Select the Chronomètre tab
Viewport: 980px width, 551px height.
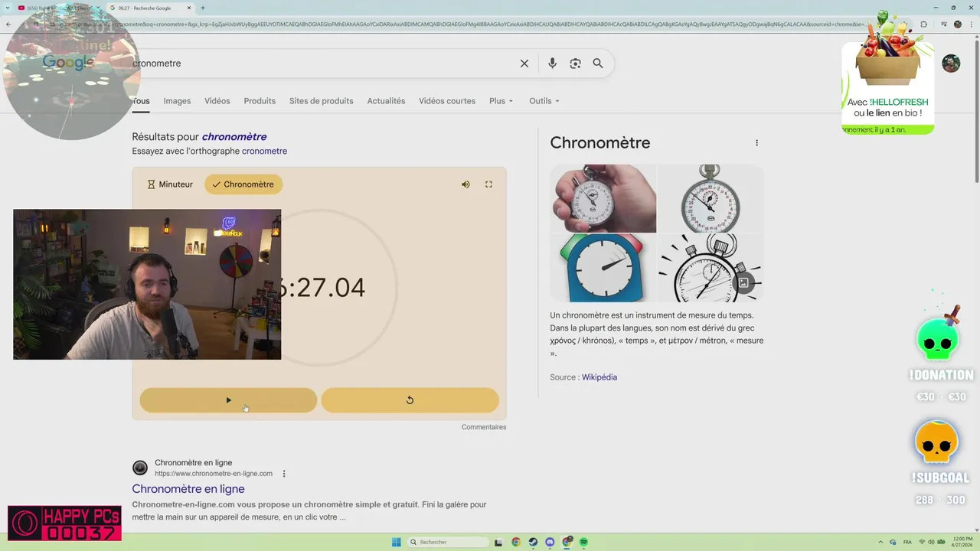coord(243,184)
